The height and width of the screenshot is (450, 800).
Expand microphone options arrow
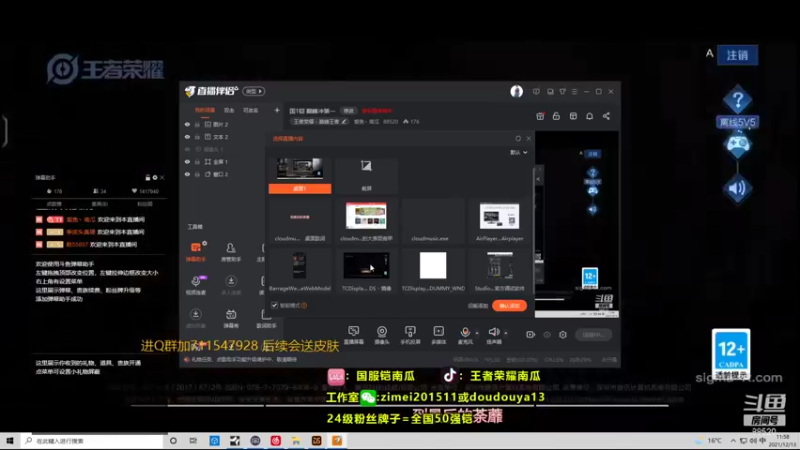pyautogui.click(x=477, y=333)
